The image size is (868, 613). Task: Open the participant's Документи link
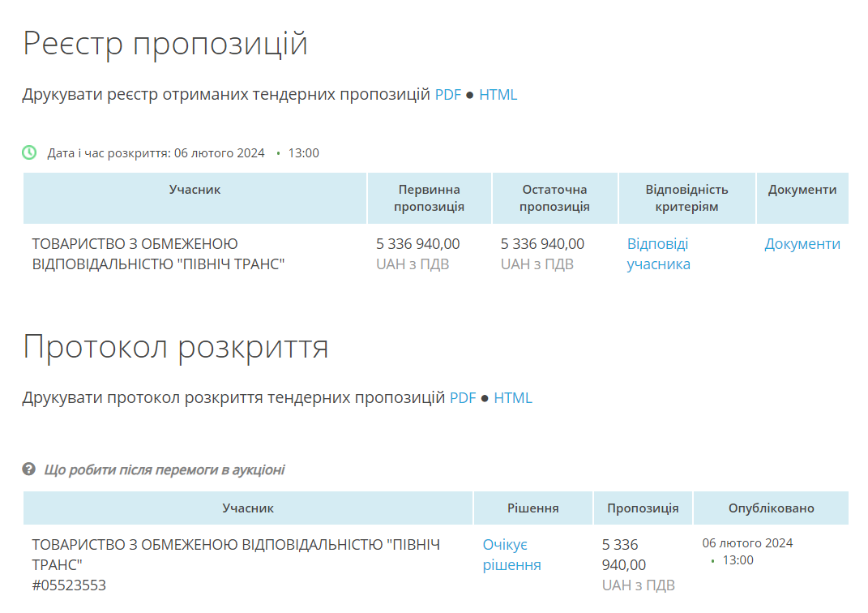coord(802,243)
